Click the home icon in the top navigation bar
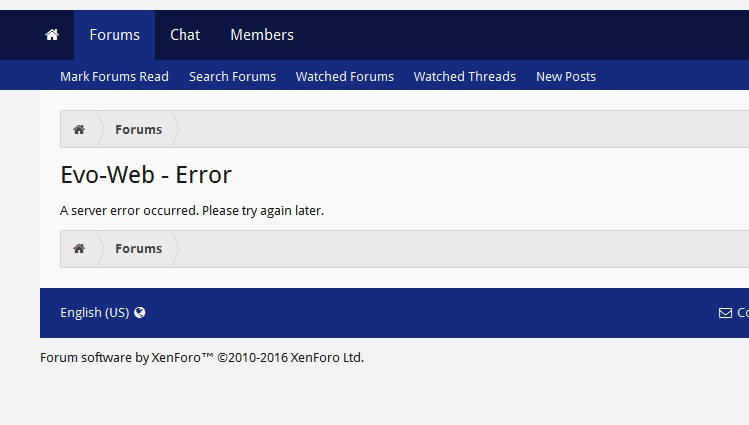Image resolution: width=749 pixels, height=425 pixels. [52, 35]
